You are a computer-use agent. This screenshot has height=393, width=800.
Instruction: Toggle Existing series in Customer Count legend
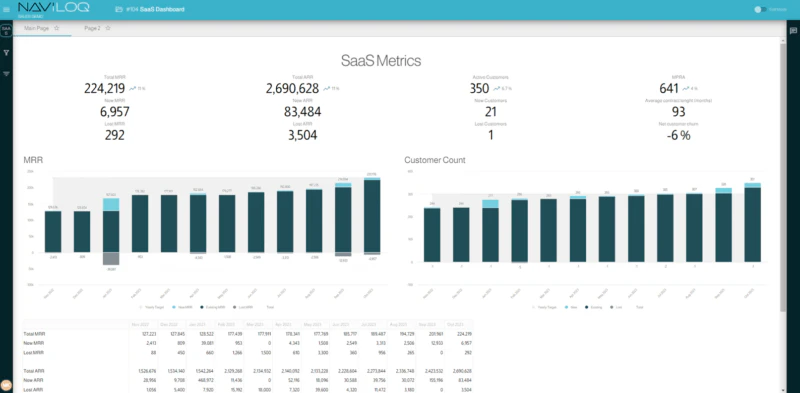point(594,307)
